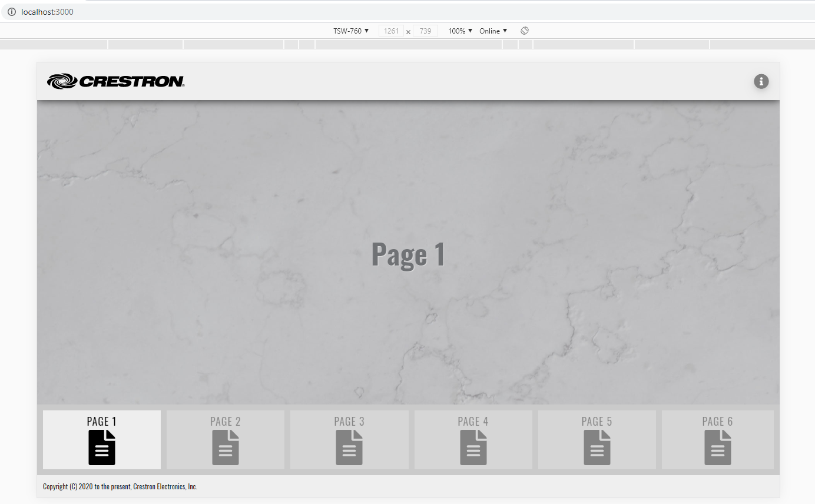
Task: Select the PAGE 4 tab label
Action: [473, 422]
